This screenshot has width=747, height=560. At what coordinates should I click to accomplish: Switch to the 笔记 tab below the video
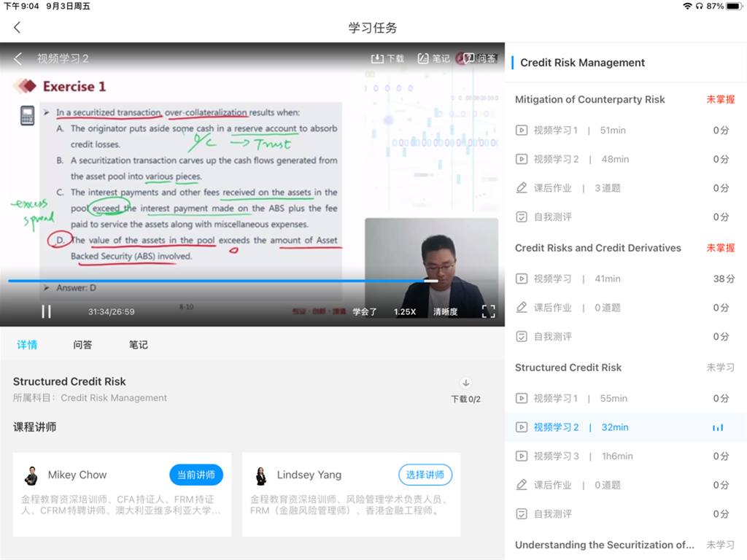pyautogui.click(x=138, y=345)
